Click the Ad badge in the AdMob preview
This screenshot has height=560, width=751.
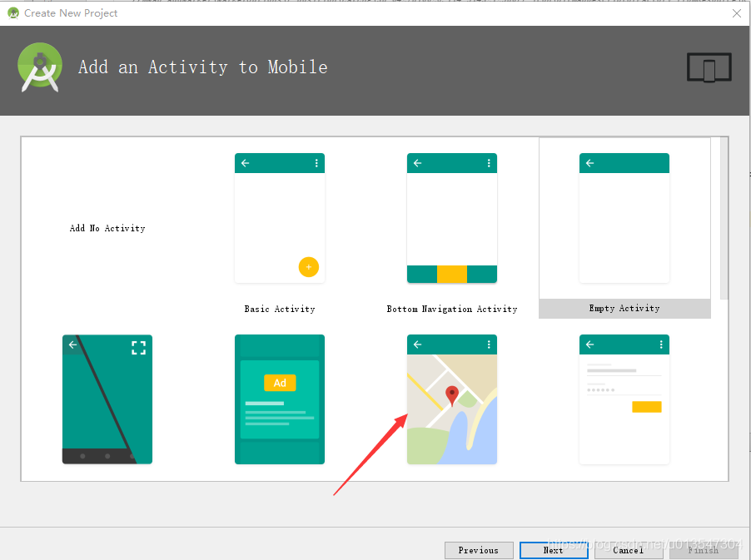pos(280,383)
